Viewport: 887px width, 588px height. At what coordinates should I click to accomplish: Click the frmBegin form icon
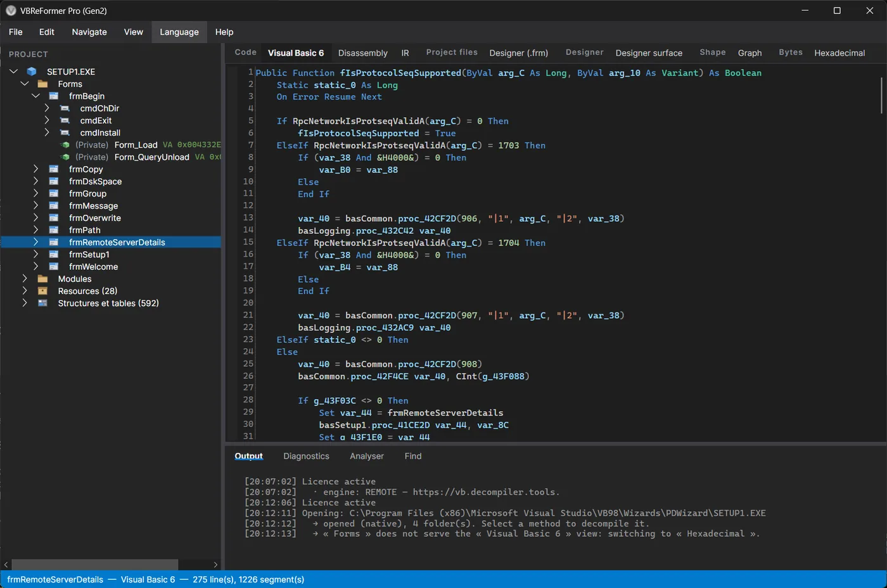click(x=54, y=96)
